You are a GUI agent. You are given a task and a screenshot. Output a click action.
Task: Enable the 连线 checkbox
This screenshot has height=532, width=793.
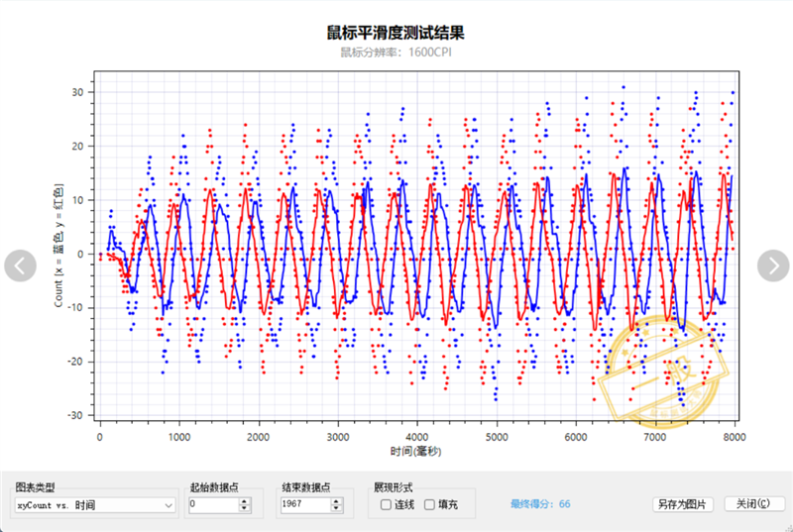point(386,504)
